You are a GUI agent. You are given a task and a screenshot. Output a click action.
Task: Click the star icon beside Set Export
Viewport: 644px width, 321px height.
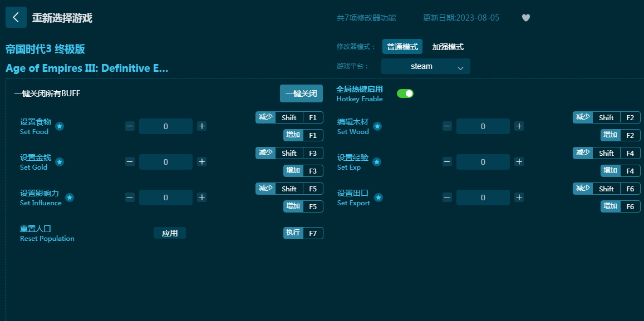[x=378, y=198]
